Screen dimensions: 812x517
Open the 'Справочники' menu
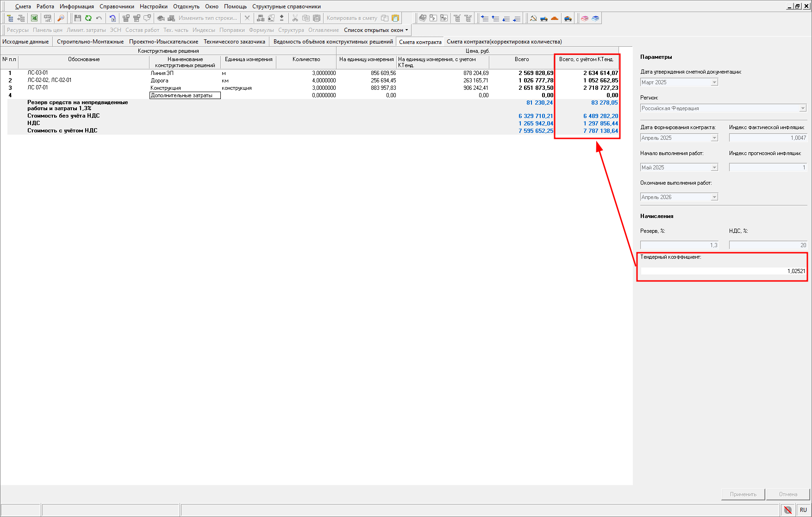point(117,6)
